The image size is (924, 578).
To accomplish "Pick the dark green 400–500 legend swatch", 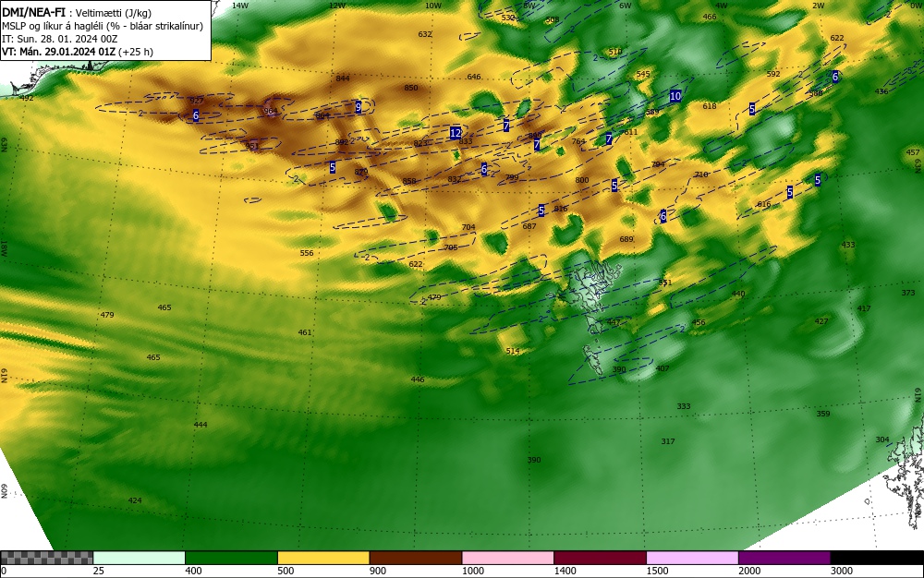I will tap(231, 558).
